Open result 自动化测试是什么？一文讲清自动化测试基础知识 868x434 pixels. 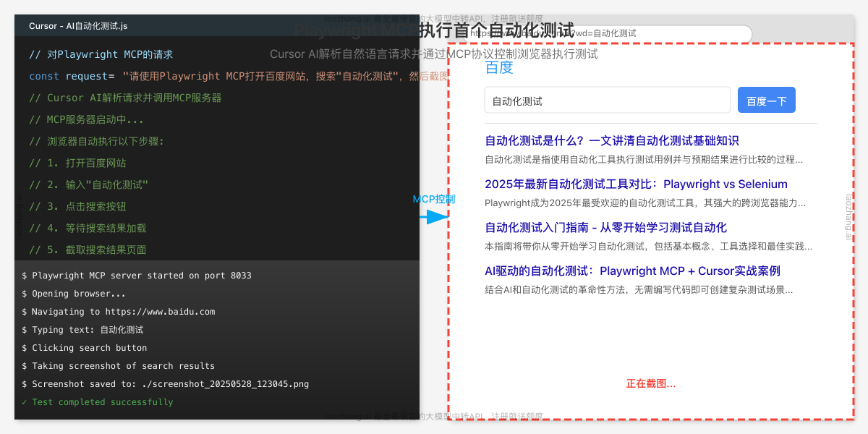tap(612, 140)
